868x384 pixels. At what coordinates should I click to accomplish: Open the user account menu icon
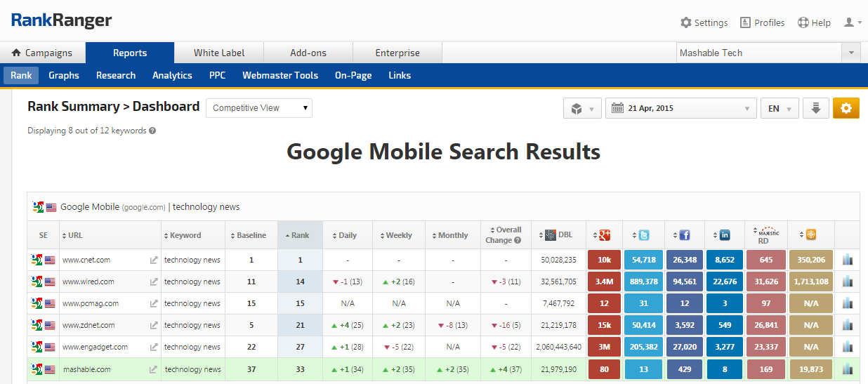point(853,22)
